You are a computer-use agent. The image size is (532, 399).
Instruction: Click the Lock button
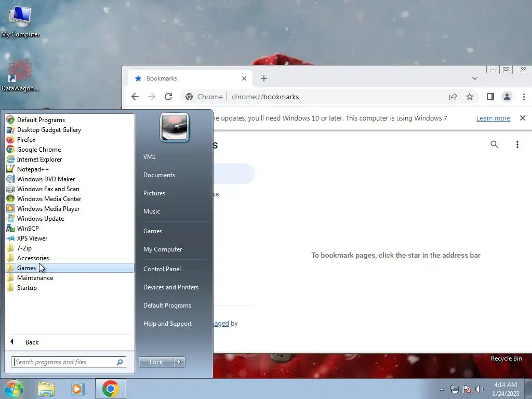coord(156,362)
